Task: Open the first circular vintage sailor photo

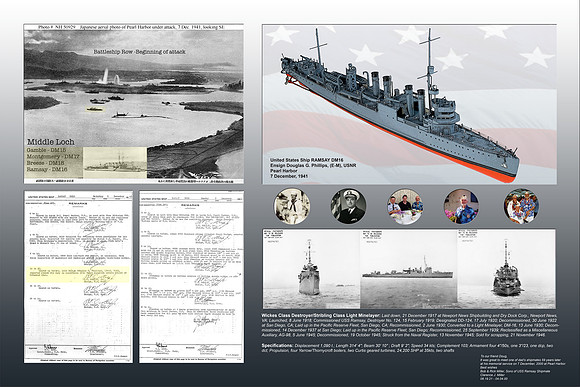Action: point(292,206)
